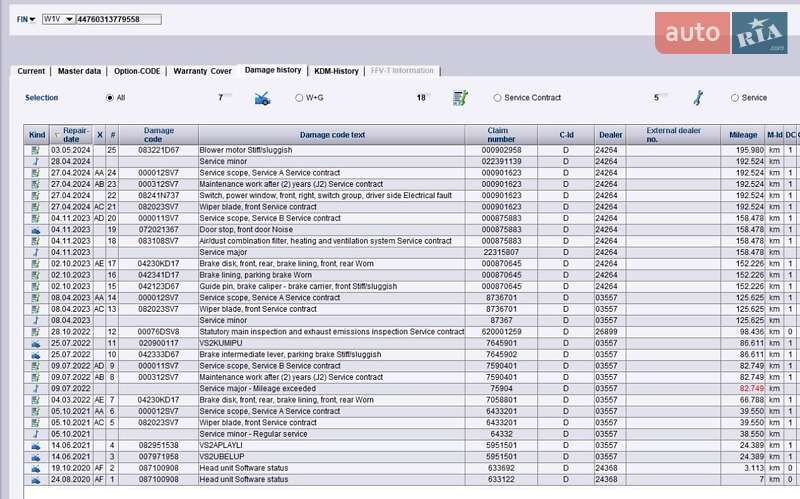This screenshot has height=499, width=800.
Task: Click damage code 083221D67
Action: [159, 150]
